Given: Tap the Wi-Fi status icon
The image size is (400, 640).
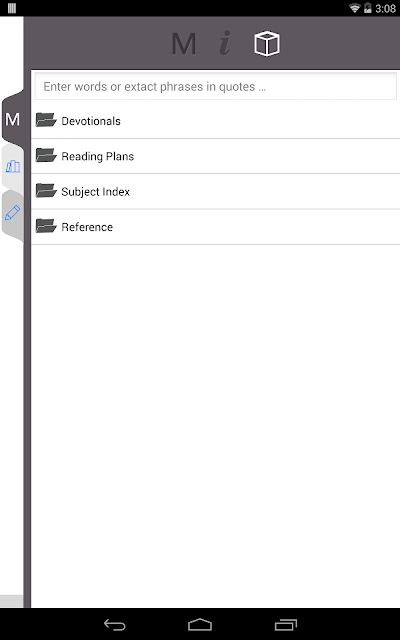Looking at the screenshot, I should 355,8.
